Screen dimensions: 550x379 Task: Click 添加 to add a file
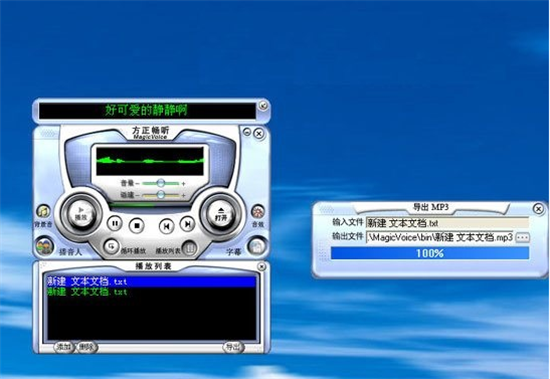64,347
